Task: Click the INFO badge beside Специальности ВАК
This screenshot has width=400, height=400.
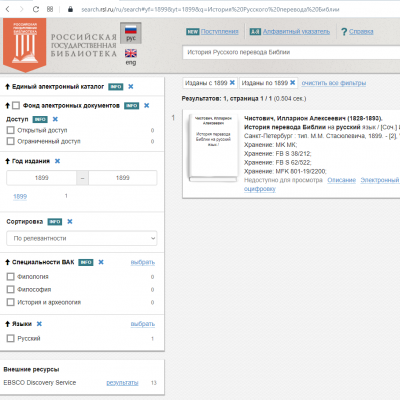Action: [86, 262]
